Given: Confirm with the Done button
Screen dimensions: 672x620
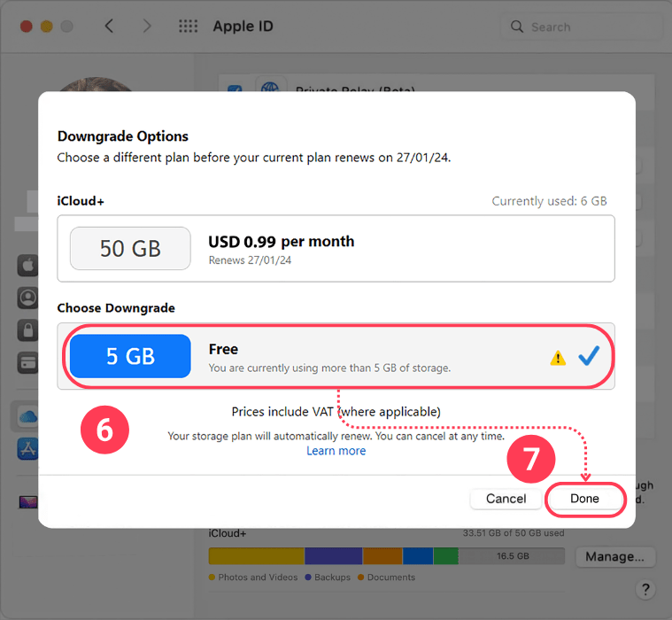Looking at the screenshot, I should click(x=584, y=499).
